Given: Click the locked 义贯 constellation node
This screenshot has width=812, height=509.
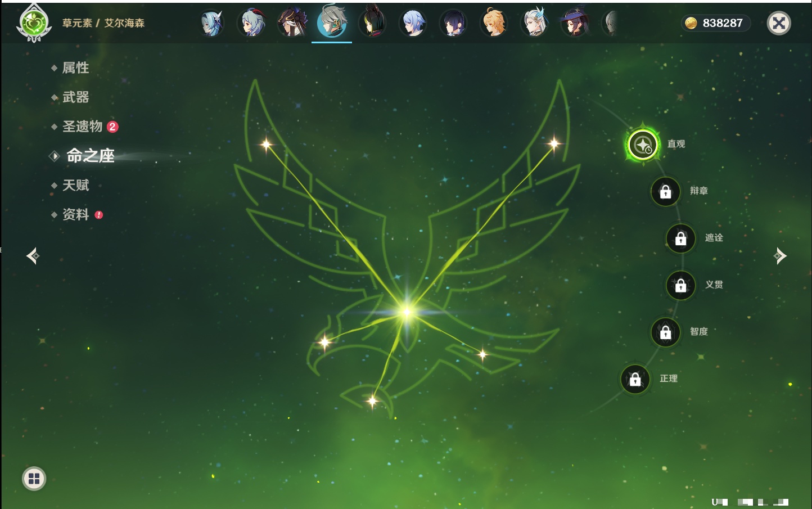Looking at the screenshot, I should point(680,285).
